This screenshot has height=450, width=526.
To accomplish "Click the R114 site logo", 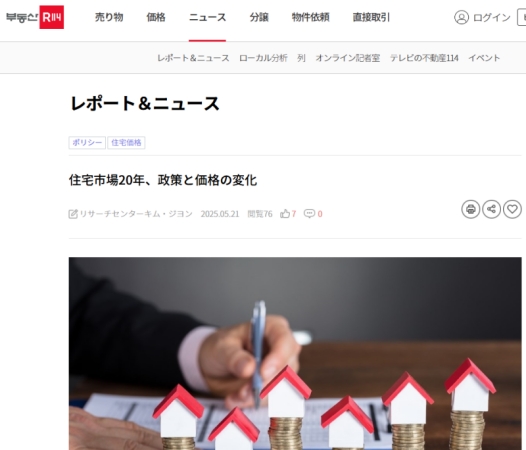I will pyautogui.click(x=35, y=17).
